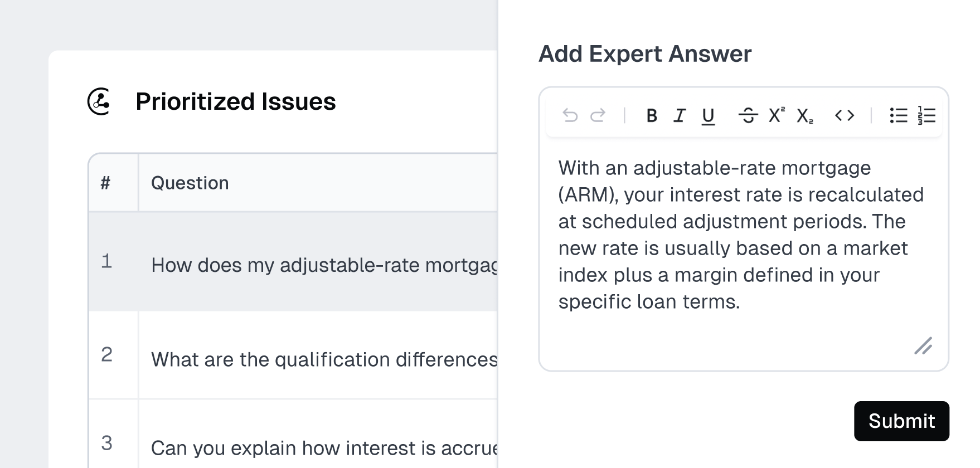This screenshot has height=468, width=980.
Task: Toggle bold formatting
Action: tap(651, 115)
